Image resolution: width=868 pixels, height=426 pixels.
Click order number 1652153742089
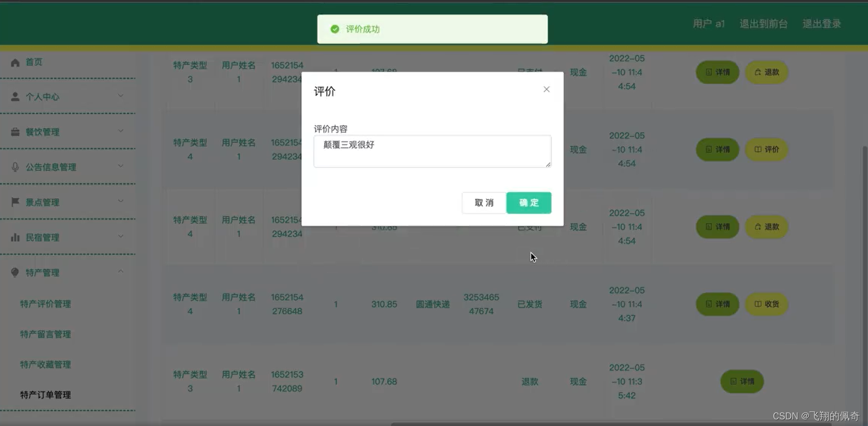click(287, 382)
